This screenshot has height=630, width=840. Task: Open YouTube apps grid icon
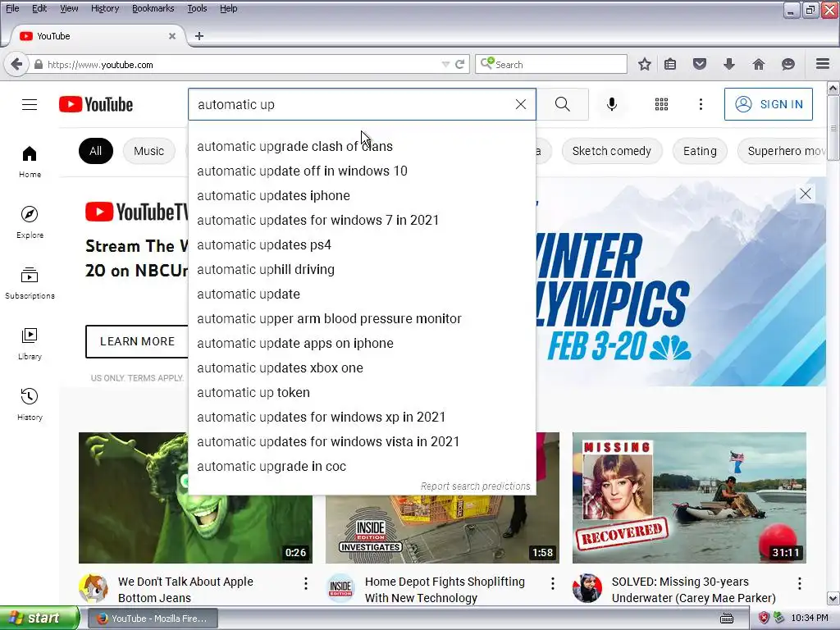662,104
